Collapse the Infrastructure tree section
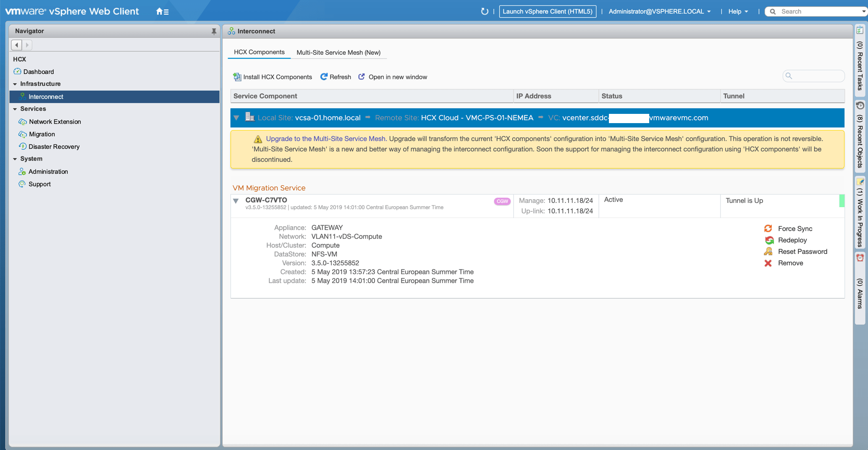 (x=15, y=84)
